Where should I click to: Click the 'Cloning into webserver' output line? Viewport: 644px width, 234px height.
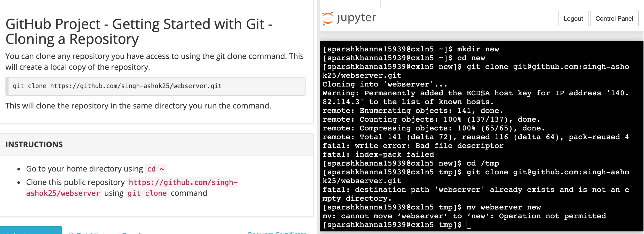[384, 84]
